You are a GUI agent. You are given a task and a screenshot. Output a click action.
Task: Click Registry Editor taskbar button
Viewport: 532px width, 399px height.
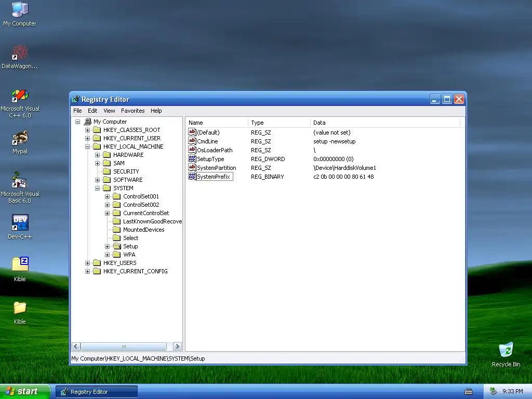(97, 392)
